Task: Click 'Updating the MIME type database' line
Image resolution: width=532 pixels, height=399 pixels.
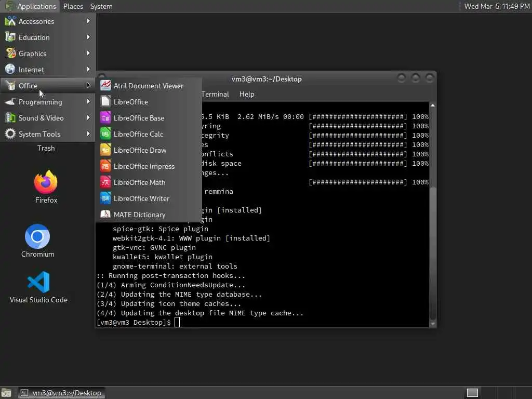Action: point(179,294)
